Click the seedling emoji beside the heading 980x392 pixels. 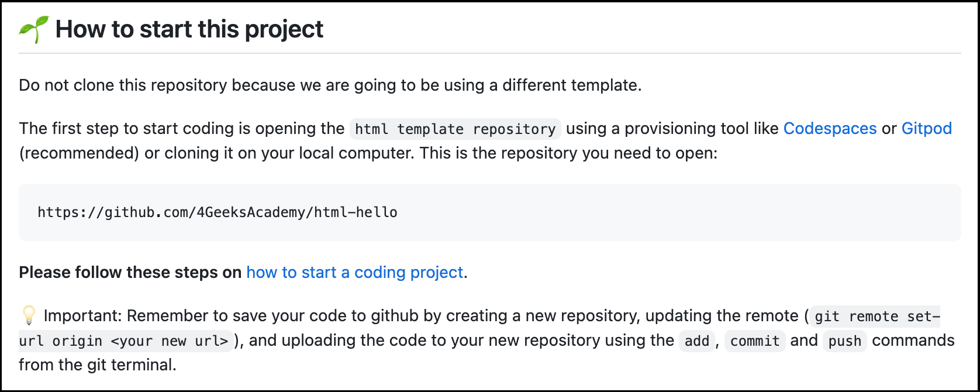coord(33,29)
